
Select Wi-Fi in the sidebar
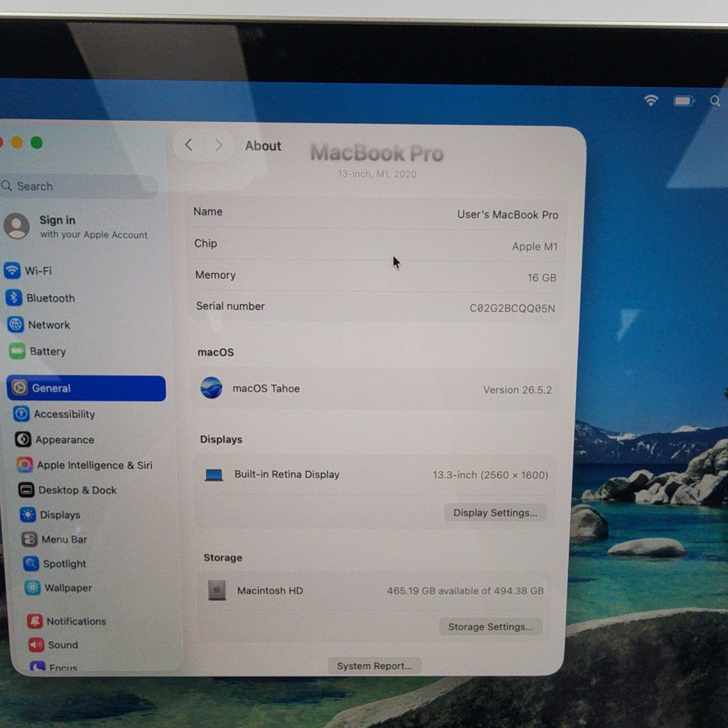(x=38, y=271)
